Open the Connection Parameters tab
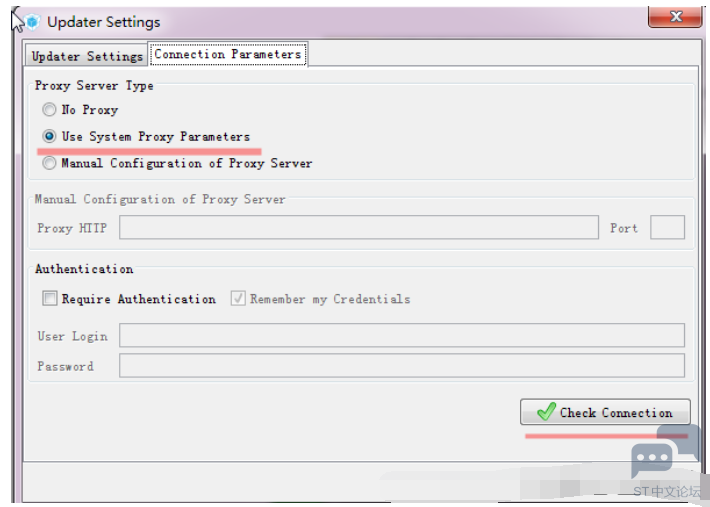 (x=228, y=54)
